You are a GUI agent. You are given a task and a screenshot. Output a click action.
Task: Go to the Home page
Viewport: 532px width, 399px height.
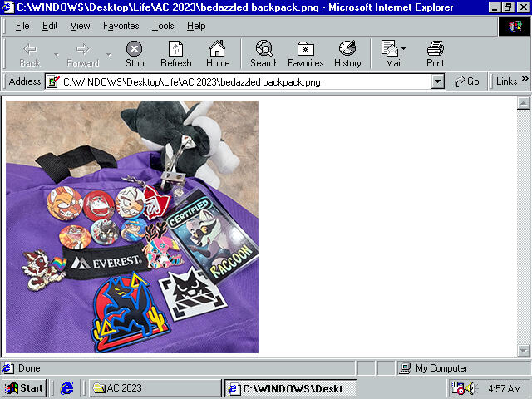218,54
